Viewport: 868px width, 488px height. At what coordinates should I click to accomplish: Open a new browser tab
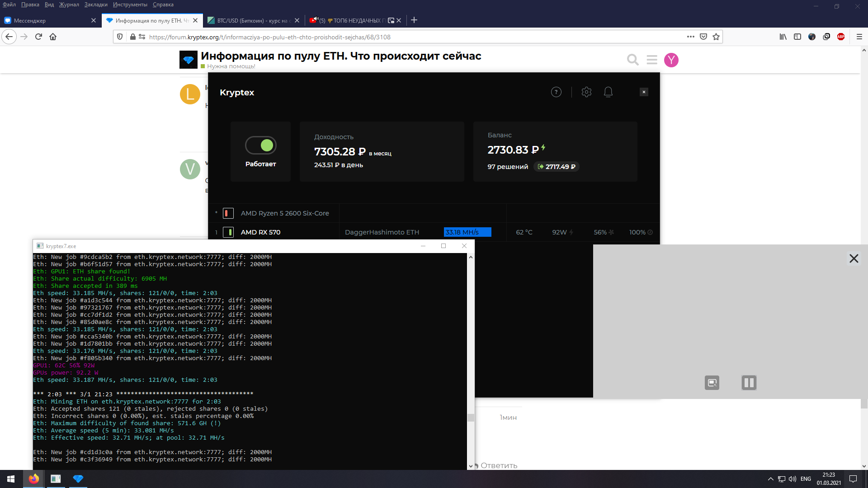coord(414,20)
